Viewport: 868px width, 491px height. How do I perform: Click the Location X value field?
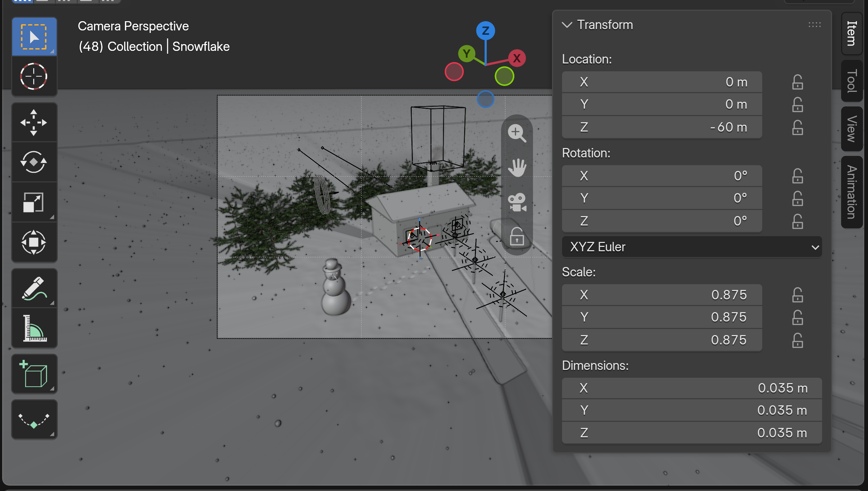[662, 82]
